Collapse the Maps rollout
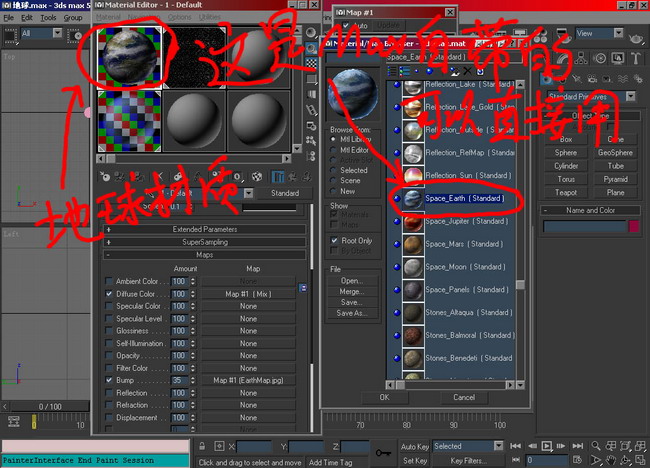This screenshot has height=468, width=650. pos(204,255)
